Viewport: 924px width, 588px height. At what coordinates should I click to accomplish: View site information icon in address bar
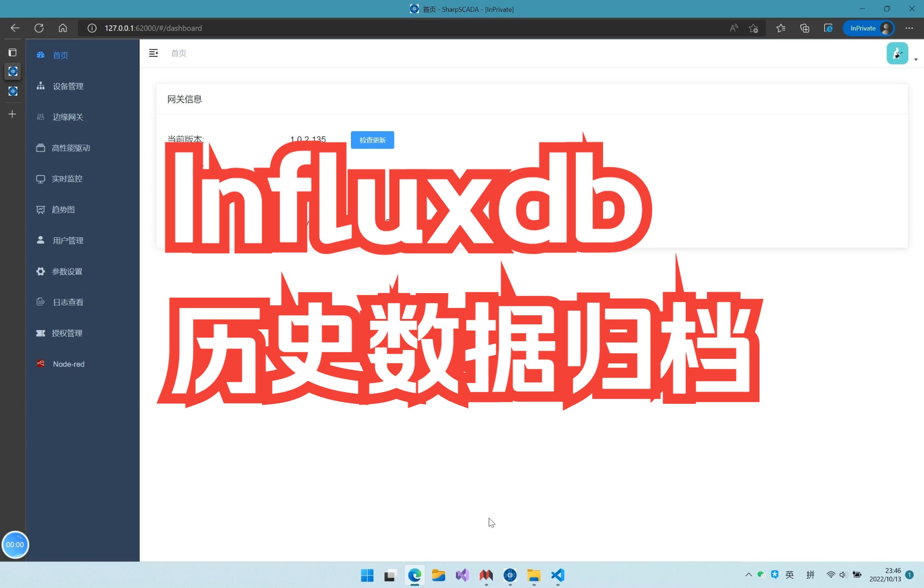pyautogui.click(x=92, y=28)
